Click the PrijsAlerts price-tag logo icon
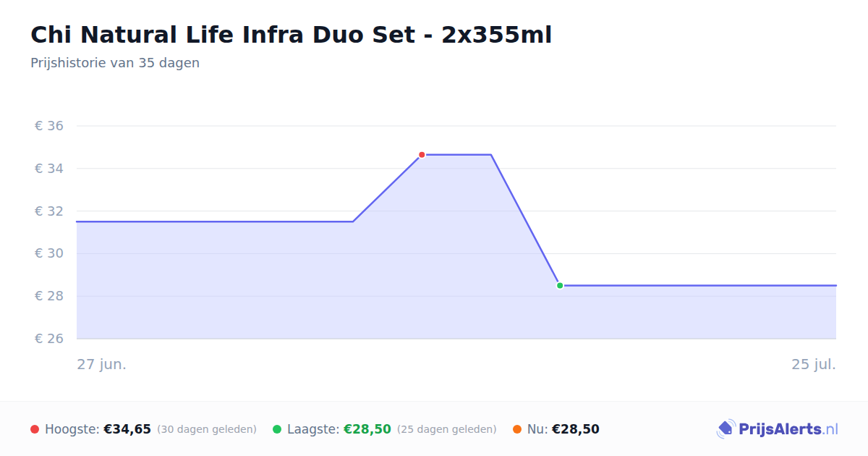 point(726,429)
